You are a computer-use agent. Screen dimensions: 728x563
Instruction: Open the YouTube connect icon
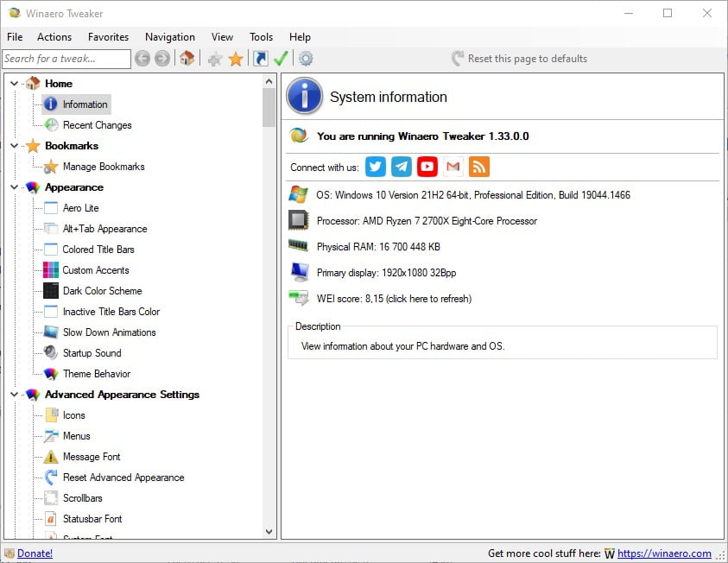(427, 167)
